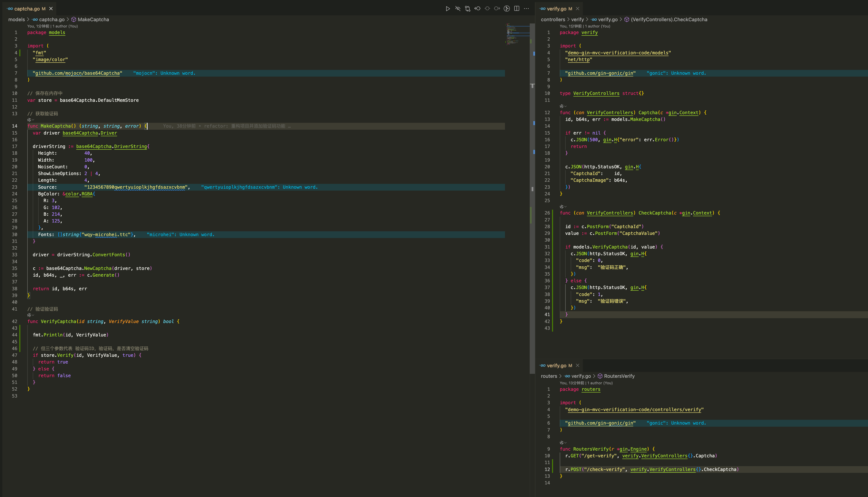The image size is (868, 497).
Task: Click 'You, 13分钟前 | 1 author' lens in routers verify.go
Action: click(586, 383)
